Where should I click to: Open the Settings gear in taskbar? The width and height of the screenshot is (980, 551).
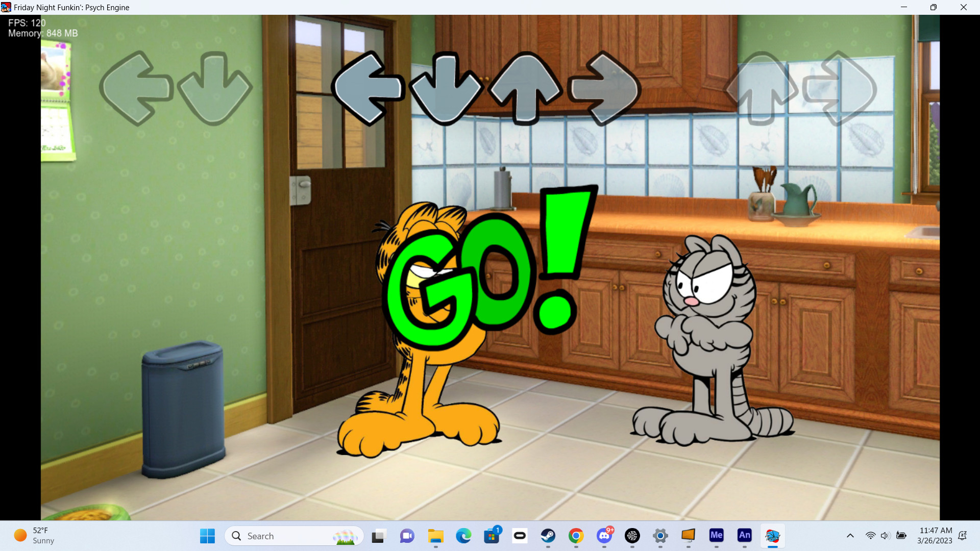(660, 536)
